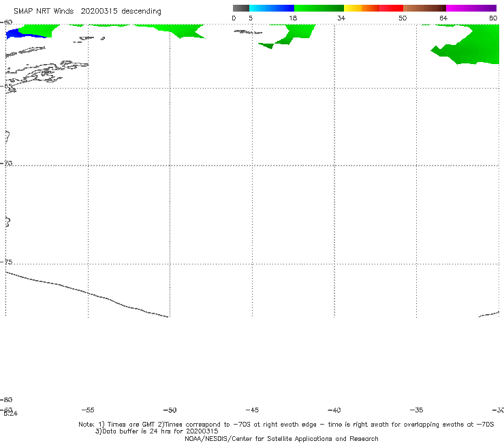The image size is (504, 443).
Task: Click the 'Note: 1) Times are GMT' text line
Action: coord(286,425)
